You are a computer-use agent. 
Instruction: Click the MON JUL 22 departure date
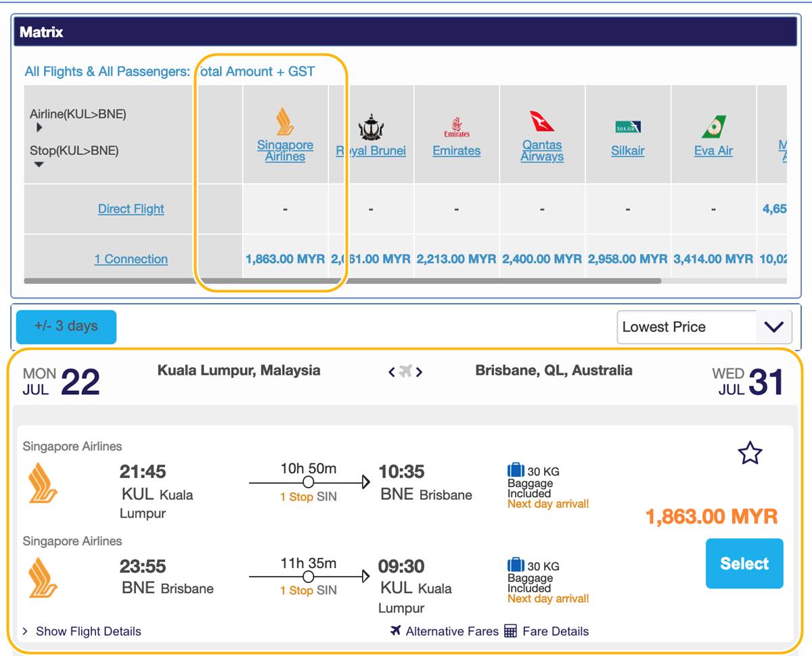pyautogui.click(x=62, y=381)
